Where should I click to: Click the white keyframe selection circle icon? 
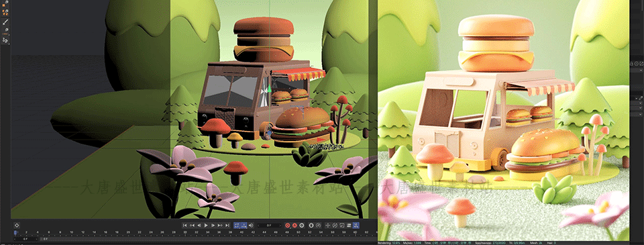point(302,226)
